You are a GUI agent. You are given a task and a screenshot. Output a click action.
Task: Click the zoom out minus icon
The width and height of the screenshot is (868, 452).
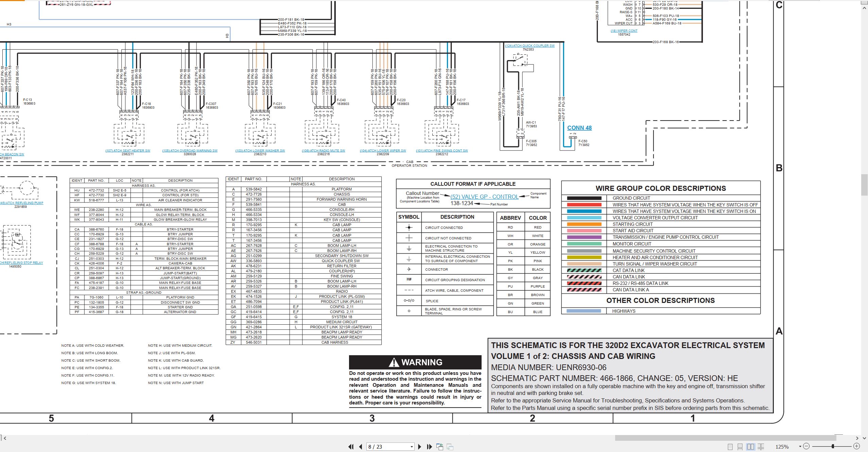pyautogui.click(x=806, y=446)
